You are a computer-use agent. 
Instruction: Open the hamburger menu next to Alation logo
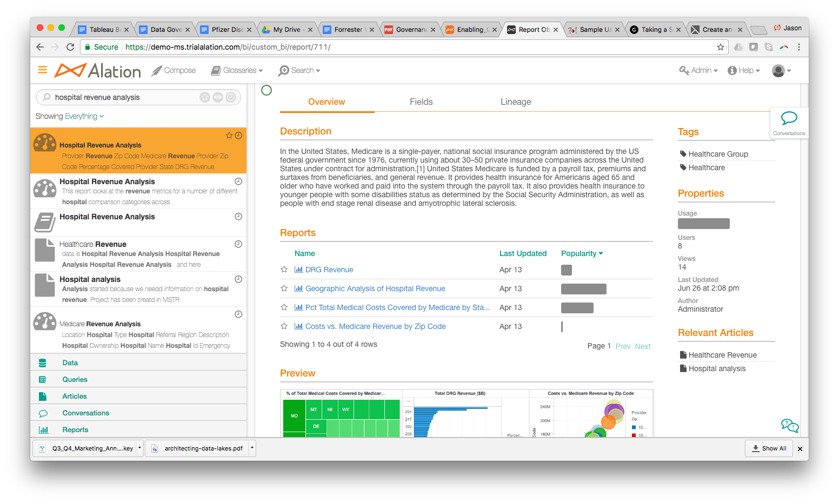coord(42,70)
